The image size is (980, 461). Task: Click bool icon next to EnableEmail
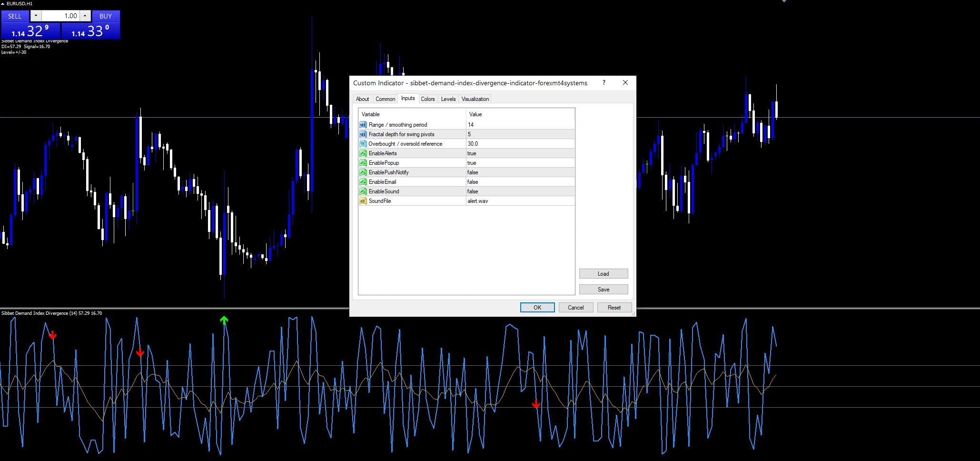pos(363,182)
